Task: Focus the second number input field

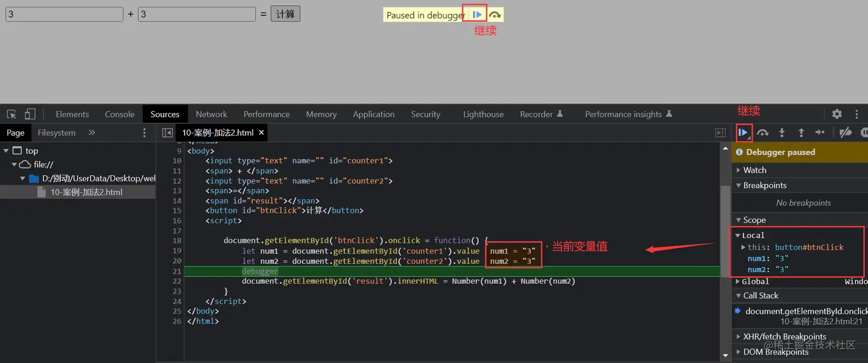Action: click(197, 14)
